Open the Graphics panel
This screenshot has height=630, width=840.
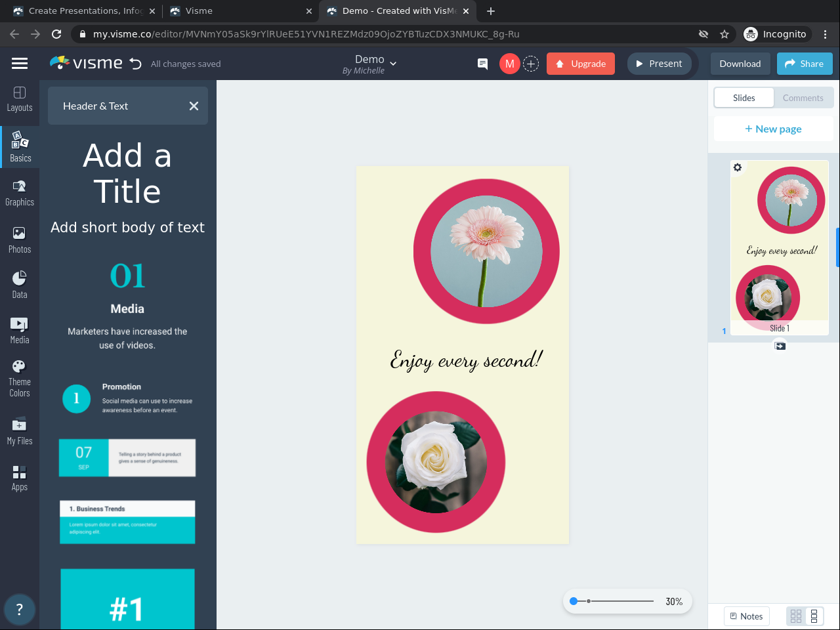click(20, 193)
